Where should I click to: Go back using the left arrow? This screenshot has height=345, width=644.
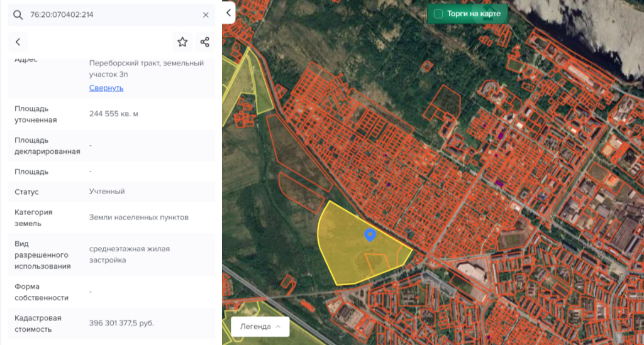[18, 42]
